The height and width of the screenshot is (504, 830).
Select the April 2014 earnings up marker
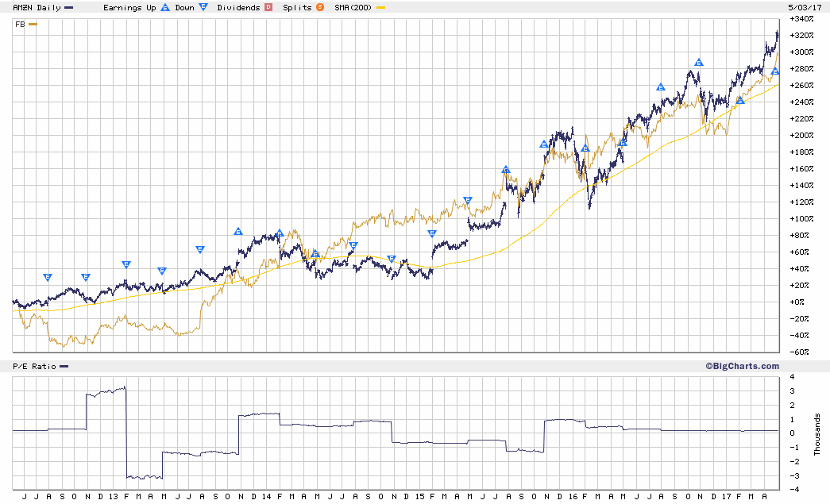(315, 254)
